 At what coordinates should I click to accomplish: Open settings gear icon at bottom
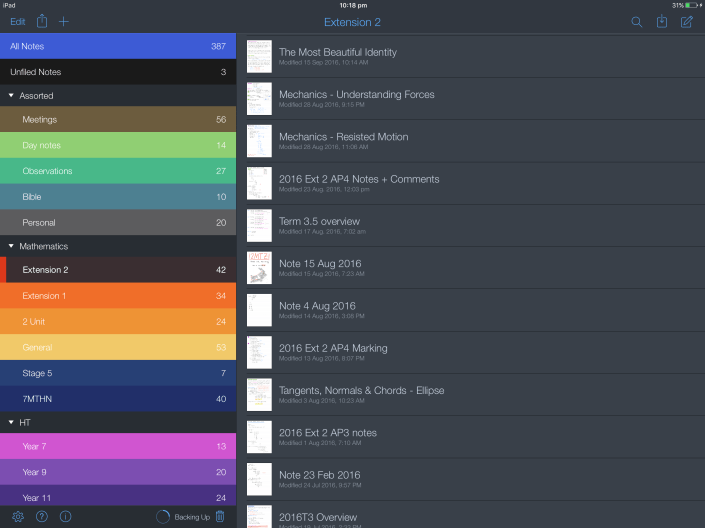[17, 516]
